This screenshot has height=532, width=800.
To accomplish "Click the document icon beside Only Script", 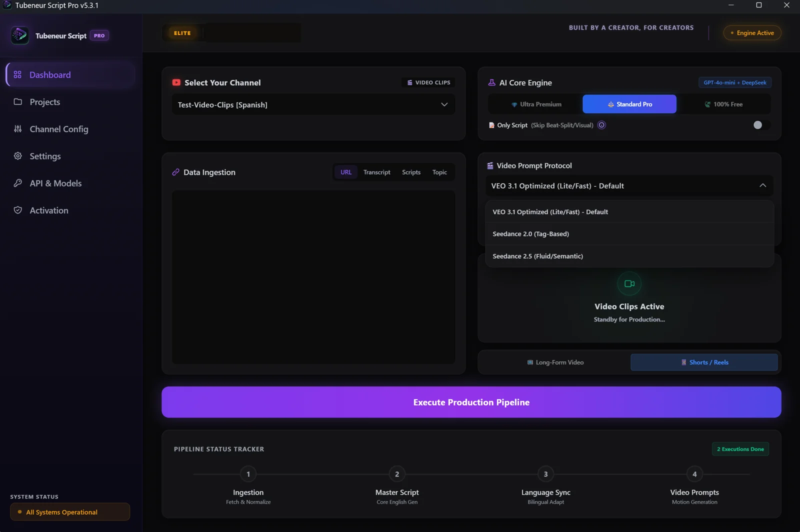I will click(x=491, y=125).
